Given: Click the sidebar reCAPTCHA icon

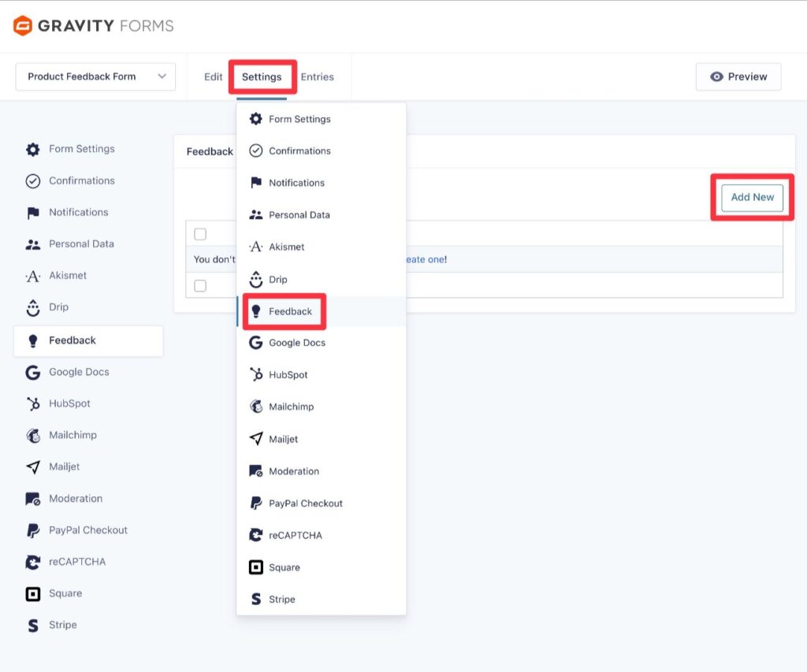Looking at the screenshot, I should pos(33,562).
